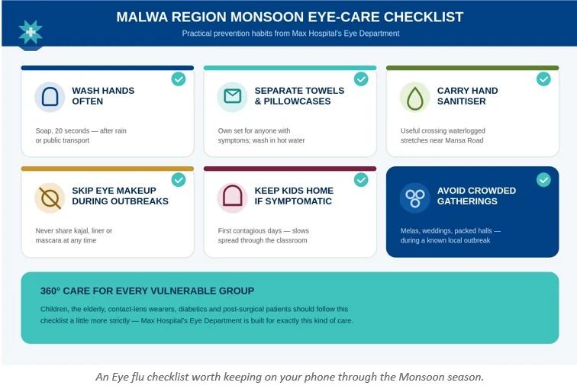The width and height of the screenshot is (577, 392).
Task: Select the Carry Hand Sanitiser heading
Action: point(467,96)
